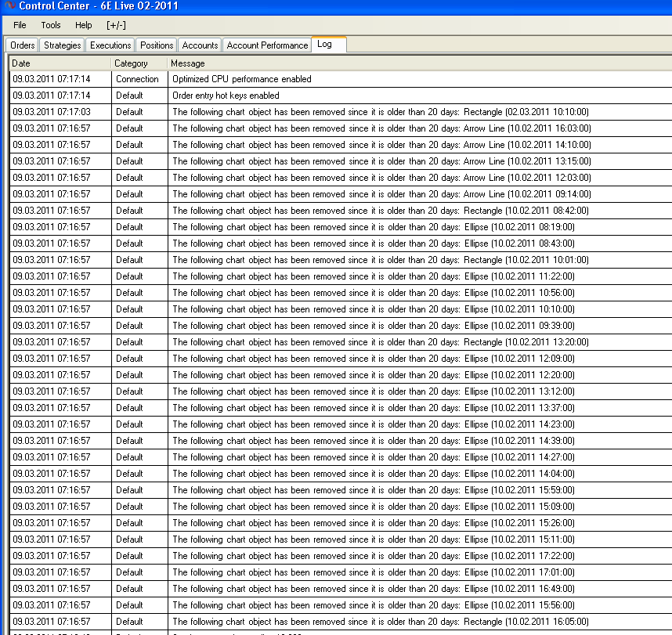
Task: Select log row for Ellipse (10.02.2011 10:10:00)
Action: [x=341, y=309]
